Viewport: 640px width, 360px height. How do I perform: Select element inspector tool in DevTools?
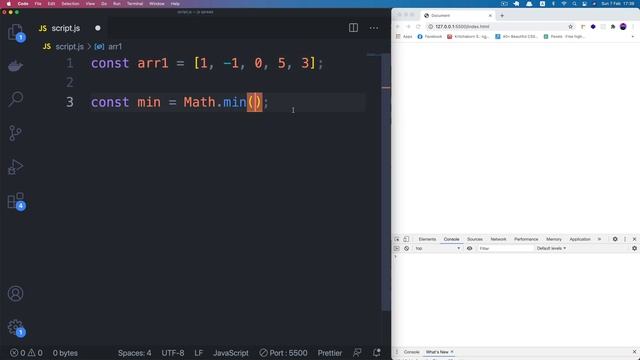(397, 239)
